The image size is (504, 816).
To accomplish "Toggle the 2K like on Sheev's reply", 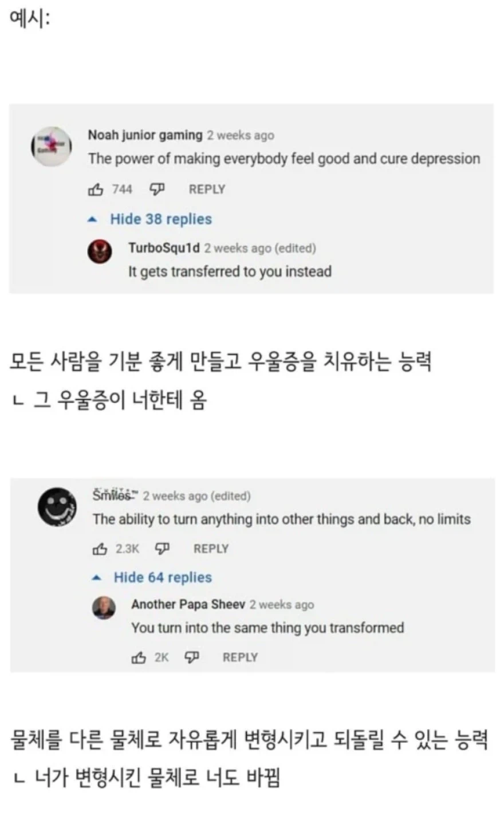I will [162, 657].
